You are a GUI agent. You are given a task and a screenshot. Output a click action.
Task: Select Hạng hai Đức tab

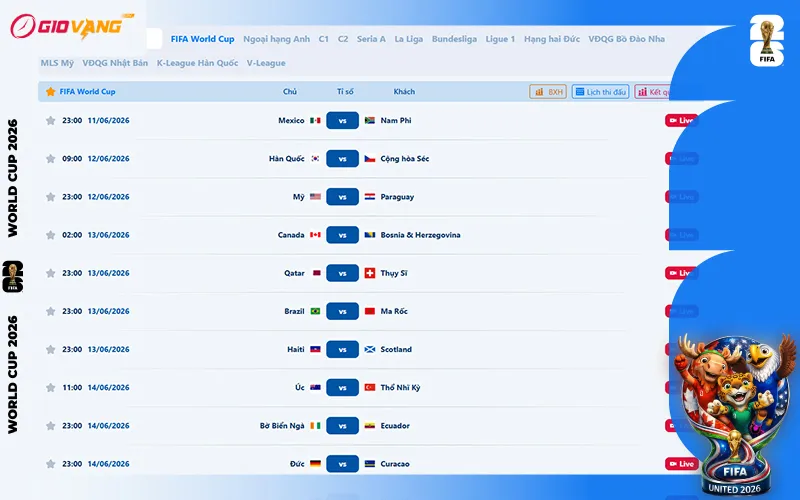552,39
